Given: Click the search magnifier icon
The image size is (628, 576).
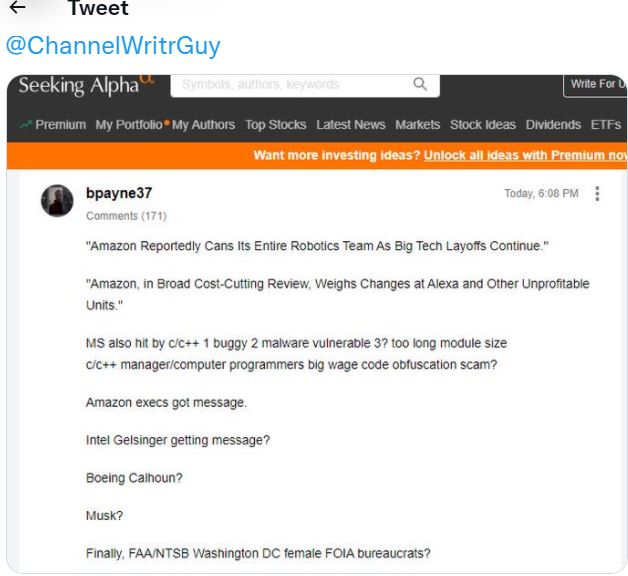Looking at the screenshot, I should (x=420, y=84).
